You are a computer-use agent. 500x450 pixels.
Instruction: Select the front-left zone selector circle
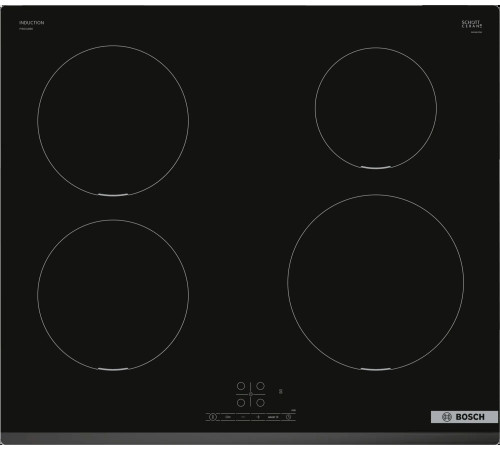(x=241, y=403)
